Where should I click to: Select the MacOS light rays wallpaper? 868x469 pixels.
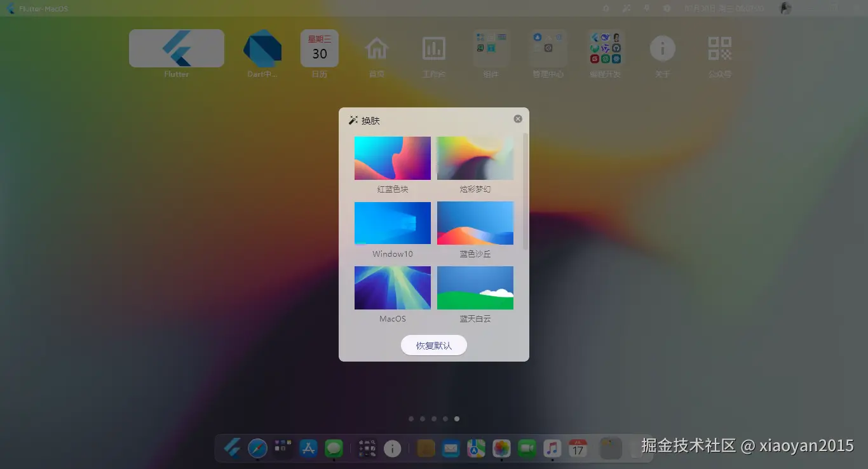coord(392,288)
